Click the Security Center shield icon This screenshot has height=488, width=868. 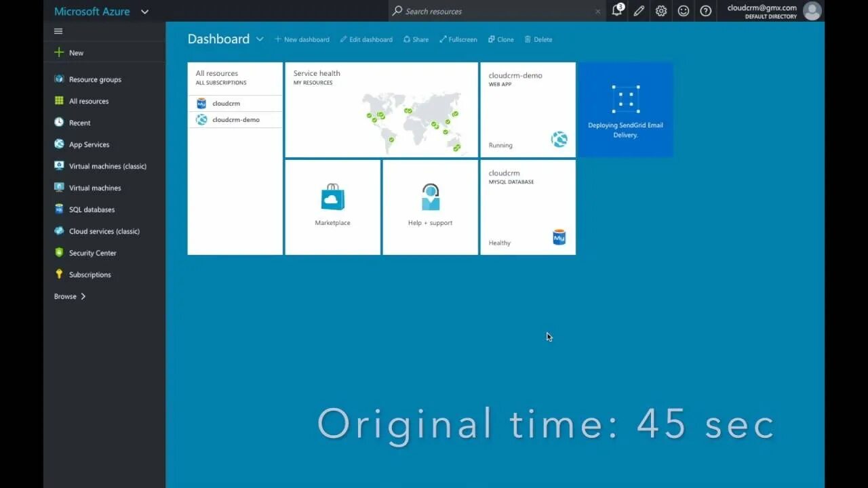pos(59,253)
